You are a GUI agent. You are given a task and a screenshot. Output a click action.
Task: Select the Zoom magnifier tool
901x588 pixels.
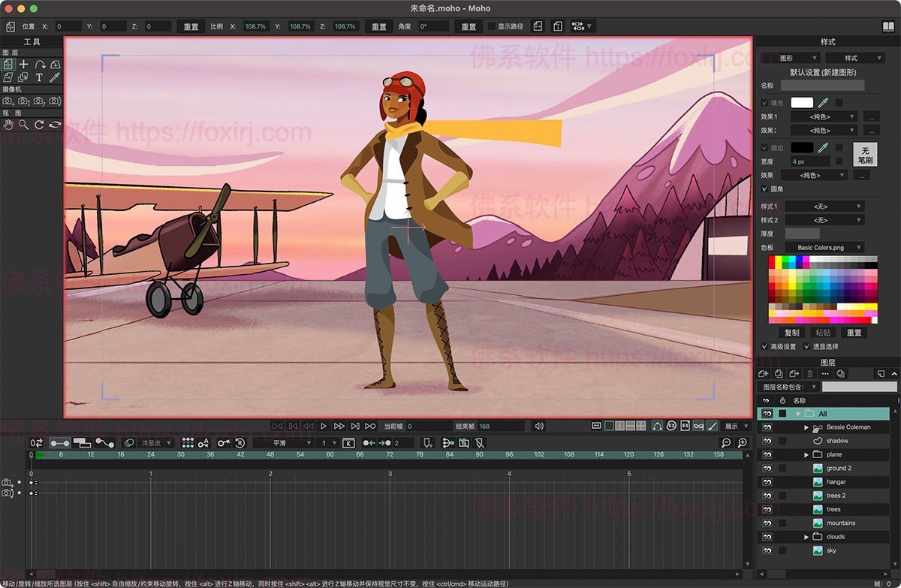tap(24, 125)
